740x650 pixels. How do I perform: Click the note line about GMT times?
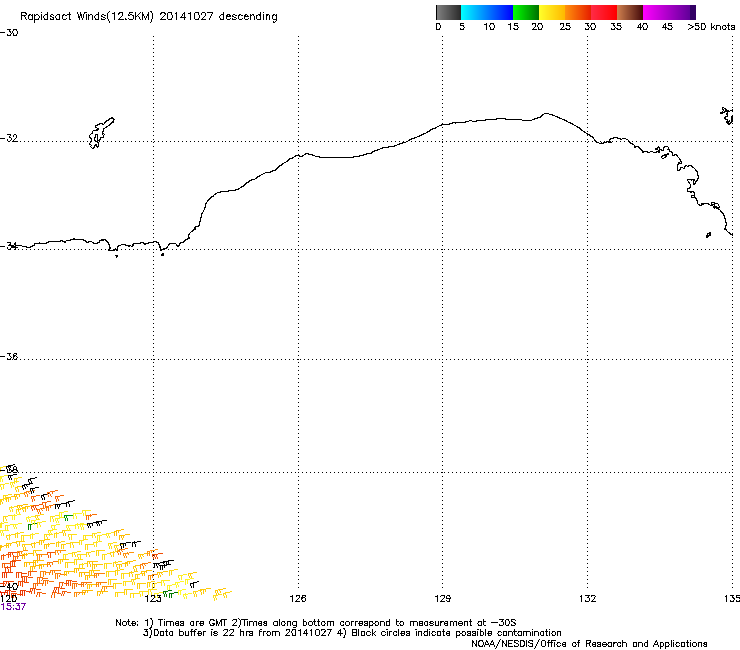click(x=316, y=623)
